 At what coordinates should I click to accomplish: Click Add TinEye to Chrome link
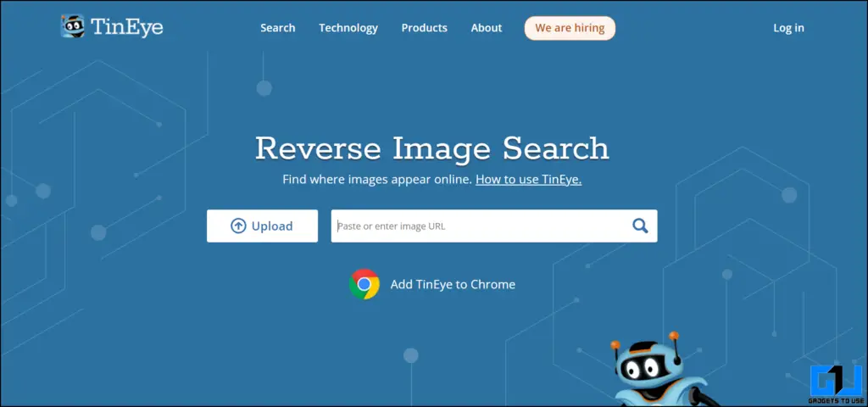pyautogui.click(x=453, y=285)
